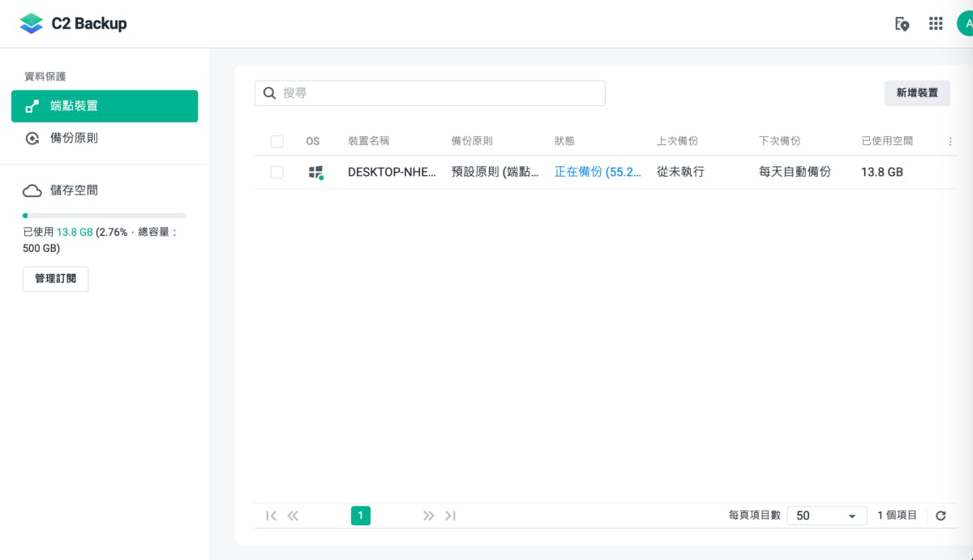
Task: Click the storage usage progress bar
Action: coord(105,216)
